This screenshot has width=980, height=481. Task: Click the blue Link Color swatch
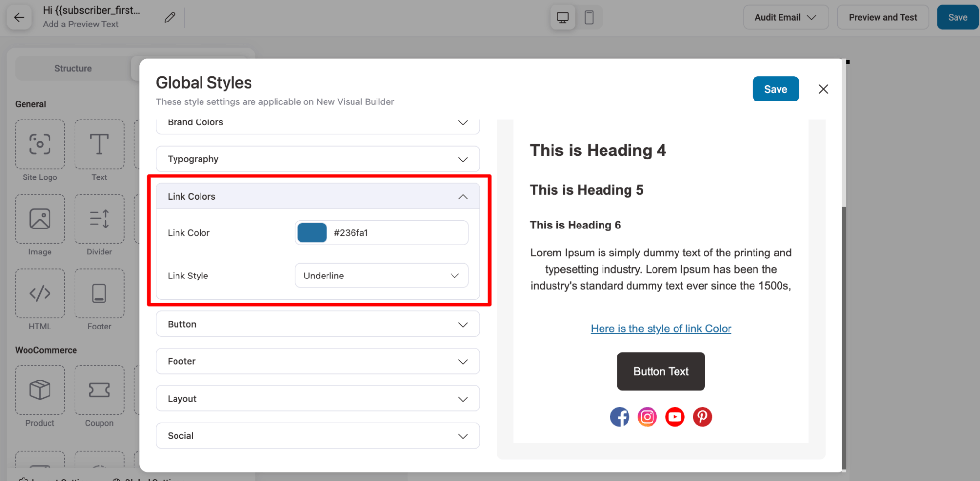click(312, 232)
